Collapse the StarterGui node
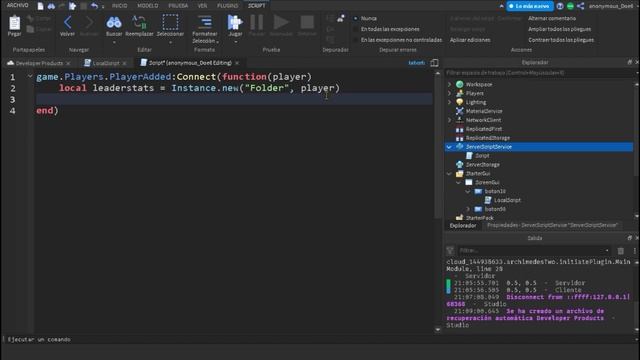 [x=449, y=173]
